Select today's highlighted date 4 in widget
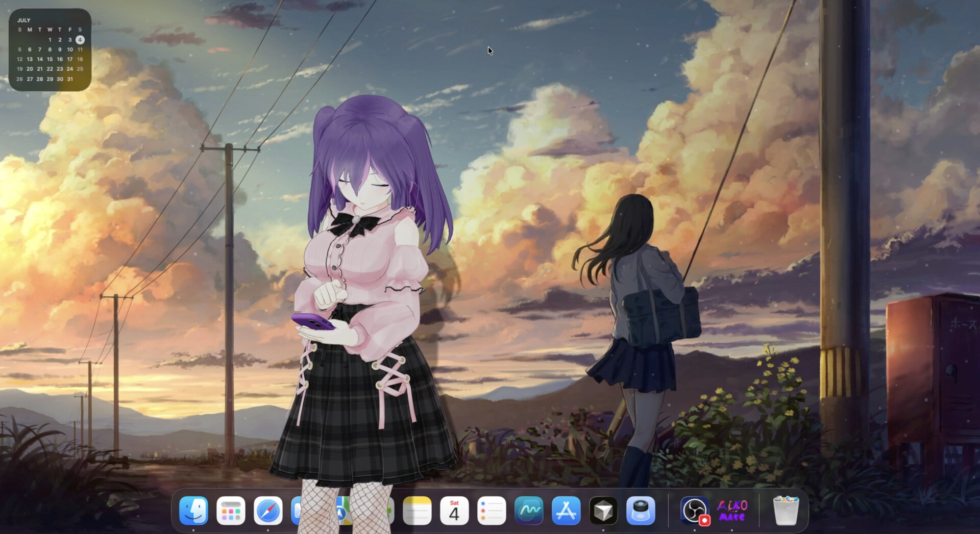This screenshot has height=534, width=980. click(x=80, y=40)
